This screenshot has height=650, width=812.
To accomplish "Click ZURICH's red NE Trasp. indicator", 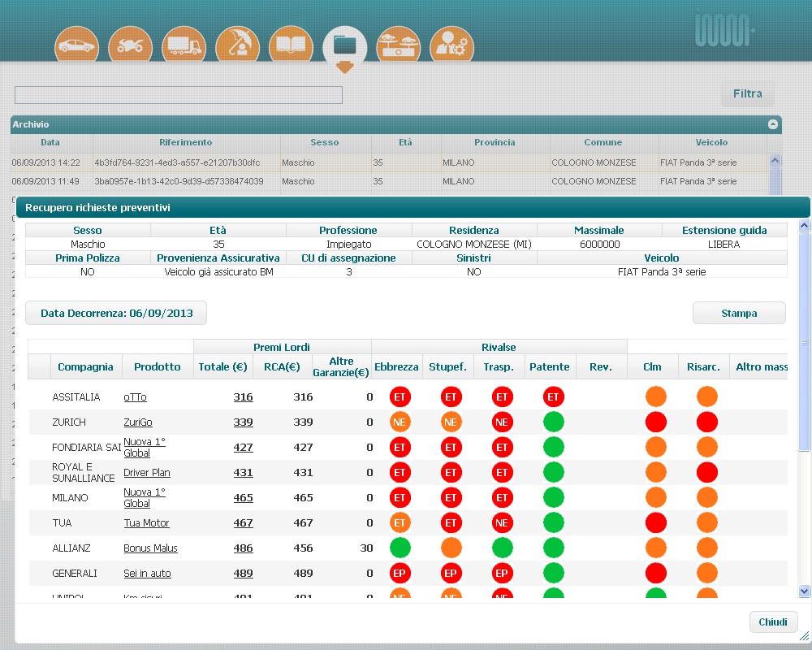I will click(502, 422).
